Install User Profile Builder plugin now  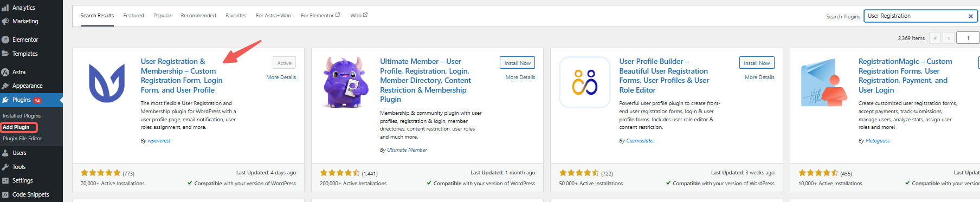757,63
